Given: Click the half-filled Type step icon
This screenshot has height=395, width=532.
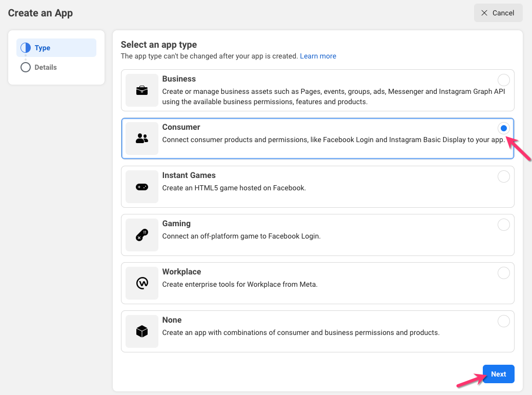Looking at the screenshot, I should [x=26, y=48].
